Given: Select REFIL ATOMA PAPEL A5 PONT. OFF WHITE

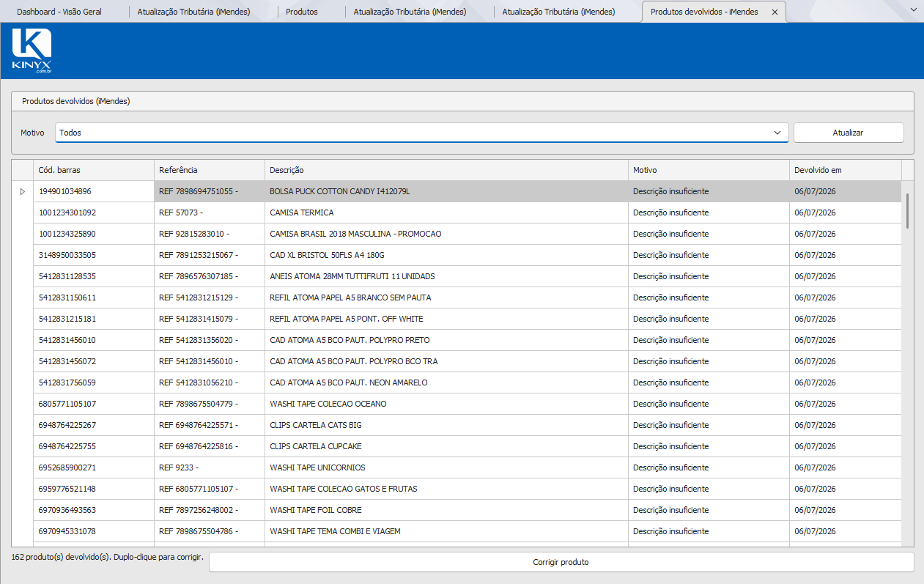Looking at the screenshot, I should pyautogui.click(x=457, y=319).
